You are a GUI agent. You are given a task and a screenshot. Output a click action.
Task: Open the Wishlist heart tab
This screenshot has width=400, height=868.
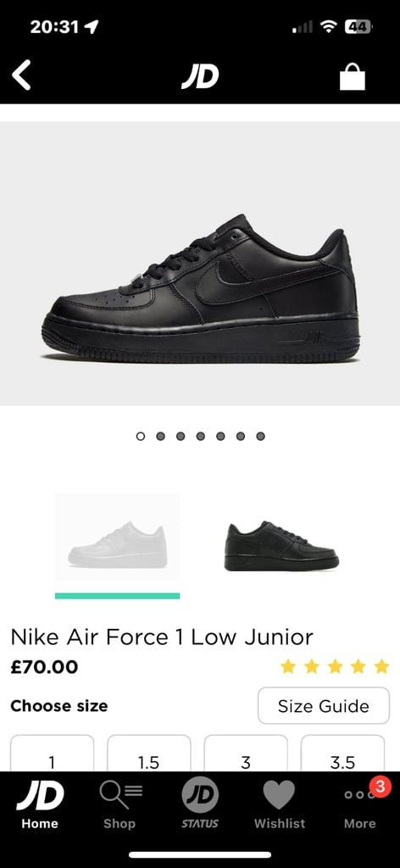click(280, 803)
